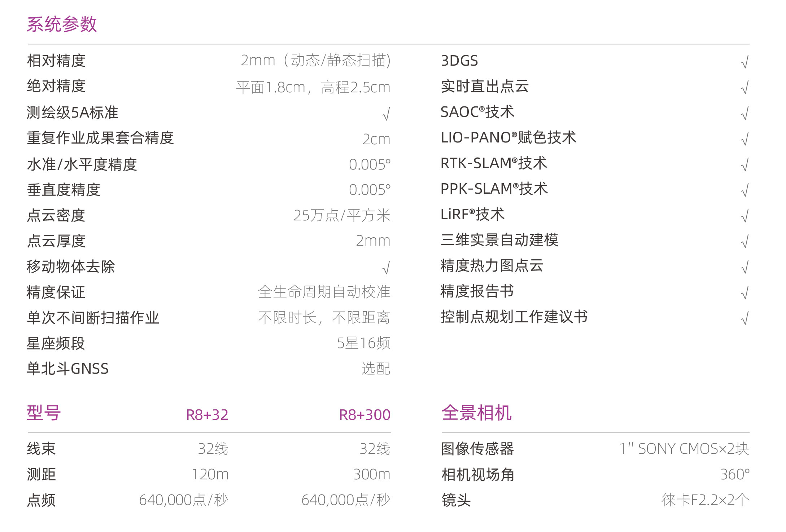The width and height of the screenshot is (786, 532).
Task: Click the 全景相机 section heading
Action: click(477, 413)
